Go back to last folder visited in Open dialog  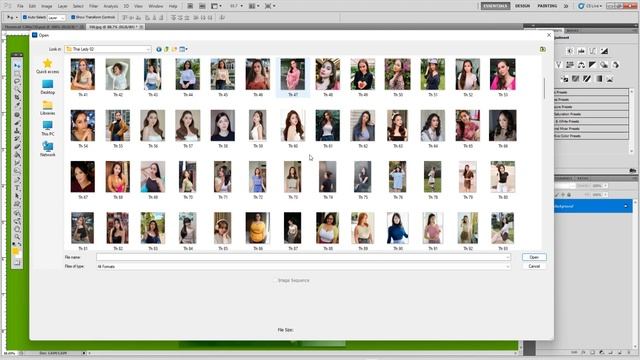159,49
